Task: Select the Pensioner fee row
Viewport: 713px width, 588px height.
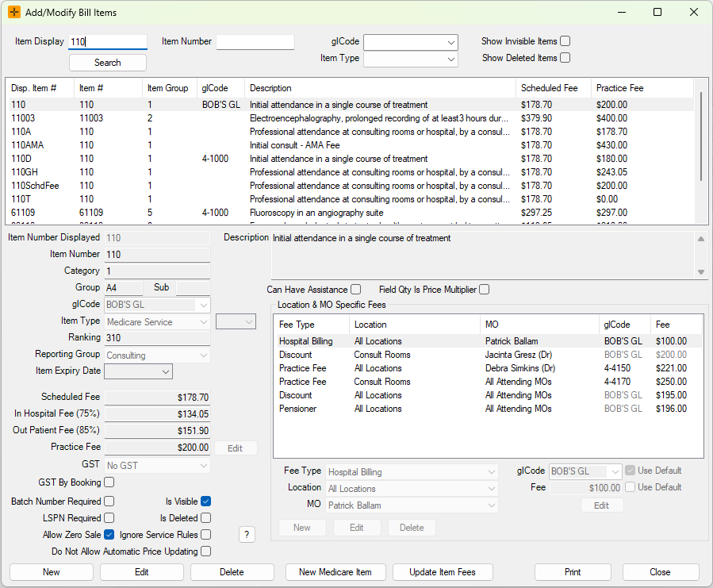Action: [x=297, y=409]
